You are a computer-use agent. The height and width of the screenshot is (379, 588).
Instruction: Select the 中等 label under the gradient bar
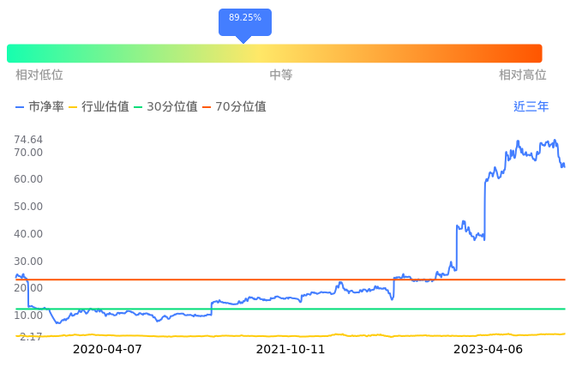pyautogui.click(x=281, y=75)
